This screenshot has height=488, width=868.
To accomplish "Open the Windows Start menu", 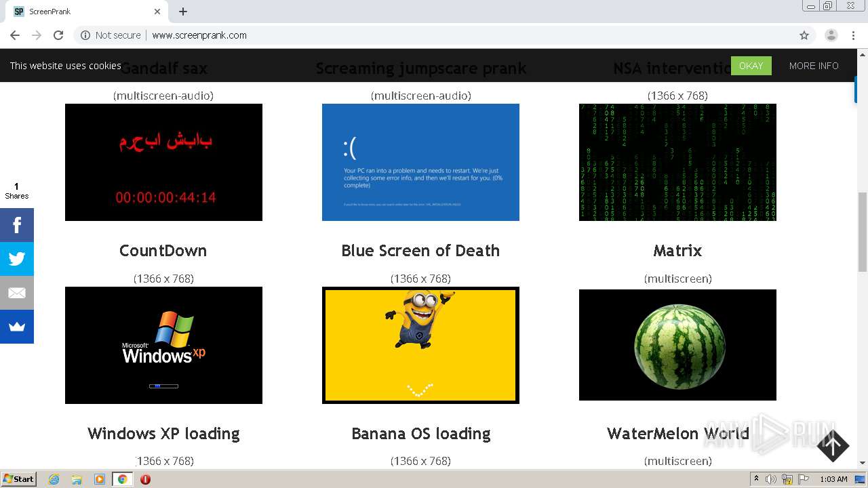I will [x=19, y=479].
